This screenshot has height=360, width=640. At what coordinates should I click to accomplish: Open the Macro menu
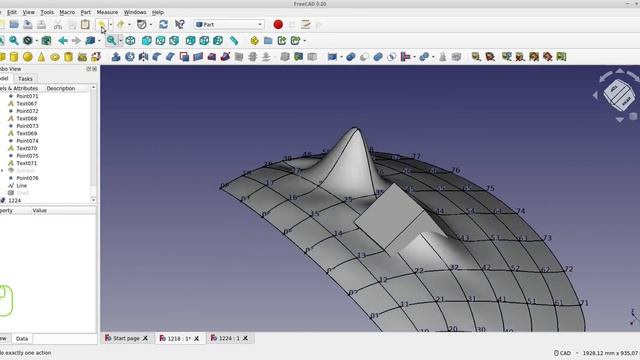coord(67,12)
